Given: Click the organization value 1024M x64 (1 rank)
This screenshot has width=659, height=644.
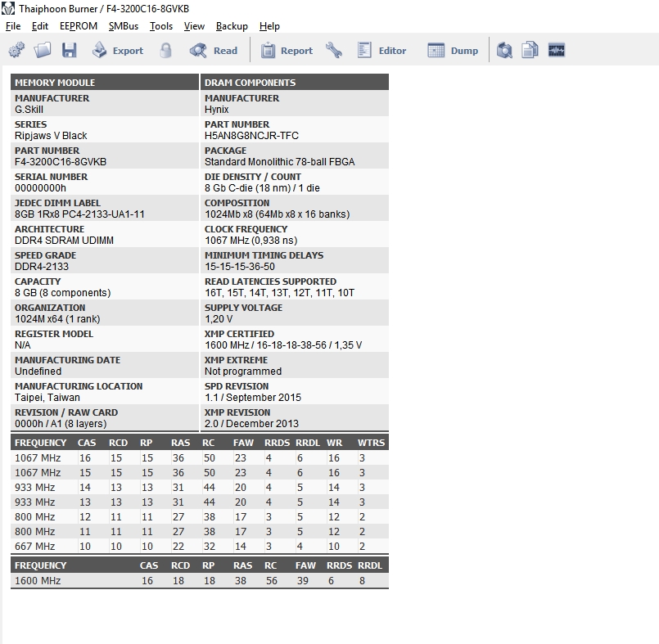Looking at the screenshot, I should 57,319.
